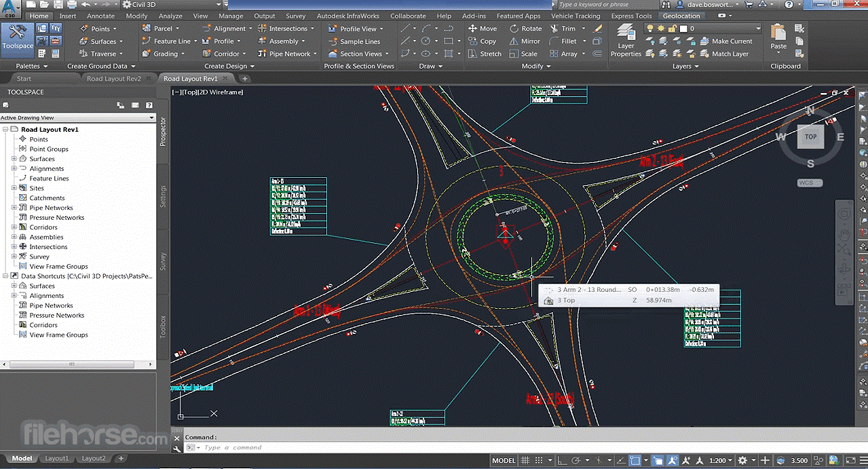Toggle polar tracking in status bar
The image size is (868, 469).
point(575,461)
